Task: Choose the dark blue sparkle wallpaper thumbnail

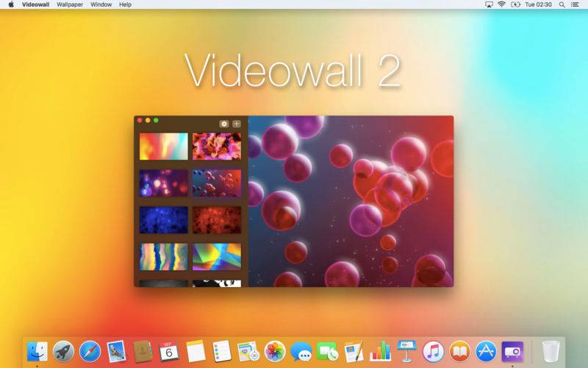Action: tap(164, 220)
